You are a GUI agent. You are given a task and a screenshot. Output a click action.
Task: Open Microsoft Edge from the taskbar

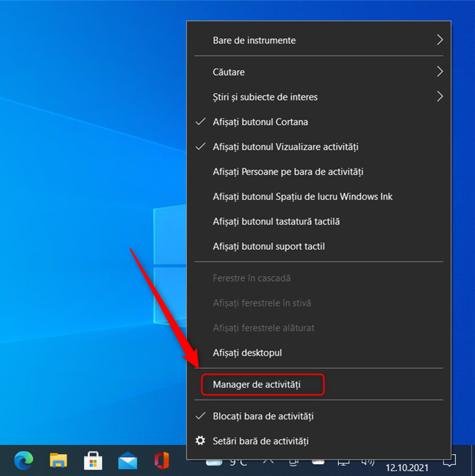[24, 461]
